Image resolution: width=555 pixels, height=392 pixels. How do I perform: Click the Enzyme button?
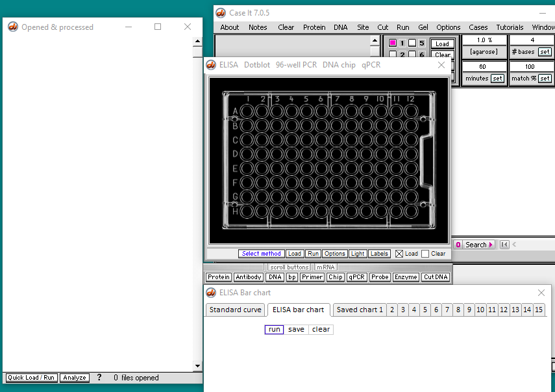[x=406, y=277]
